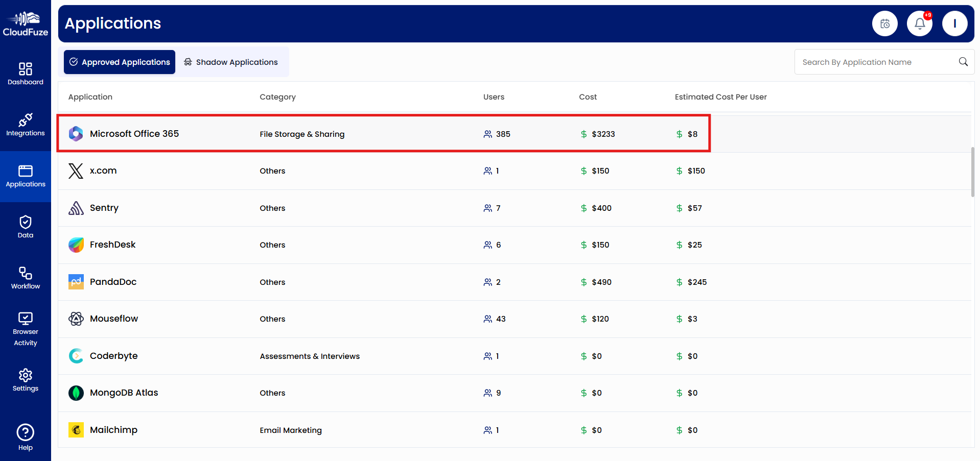Viewport: 980px width, 461px height.
Task: Click the Sentry application logo
Action: tap(76, 208)
